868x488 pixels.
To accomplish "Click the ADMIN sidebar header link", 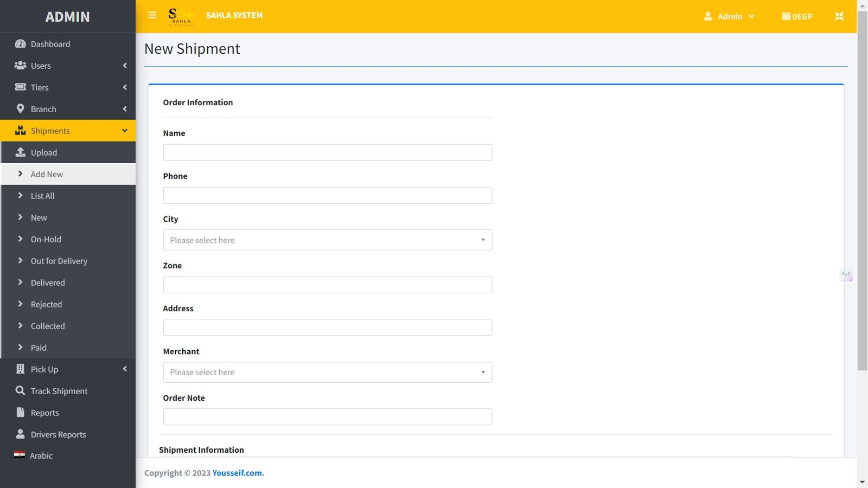I will coord(68,17).
